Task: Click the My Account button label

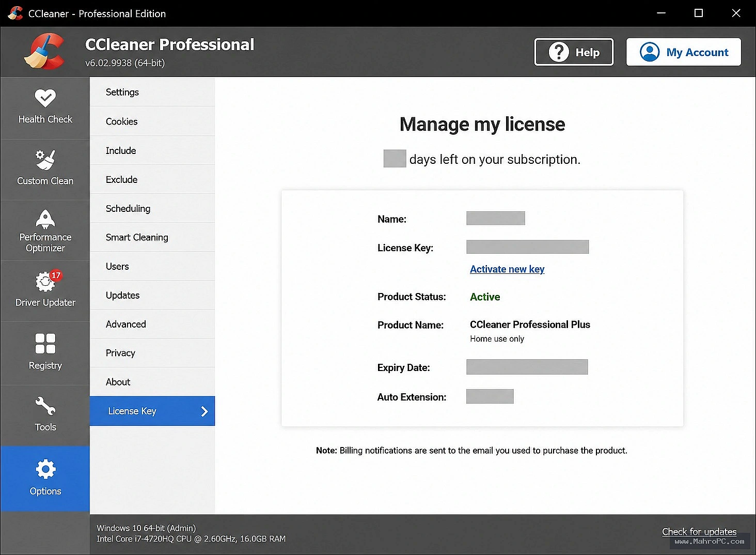Action: pos(697,52)
